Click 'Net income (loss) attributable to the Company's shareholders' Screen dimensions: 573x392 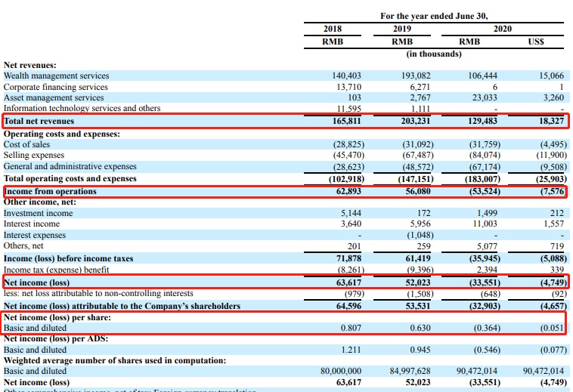[122, 306]
